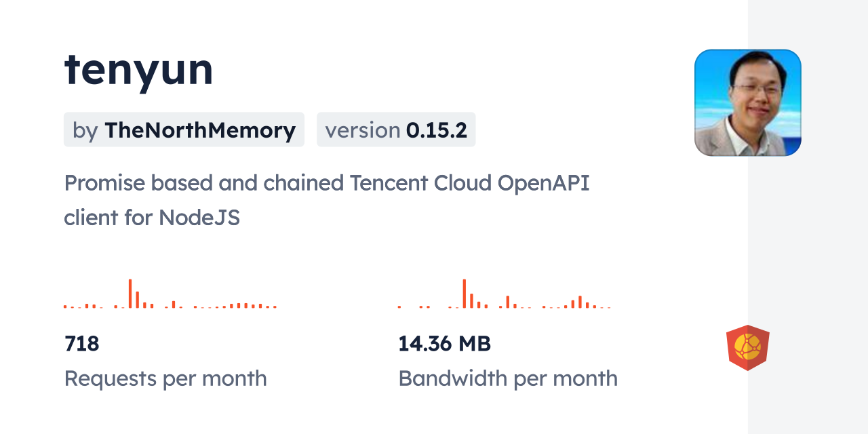Click the 'by' label in the author badge
Screen dimensions: 868x434
(85, 130)
